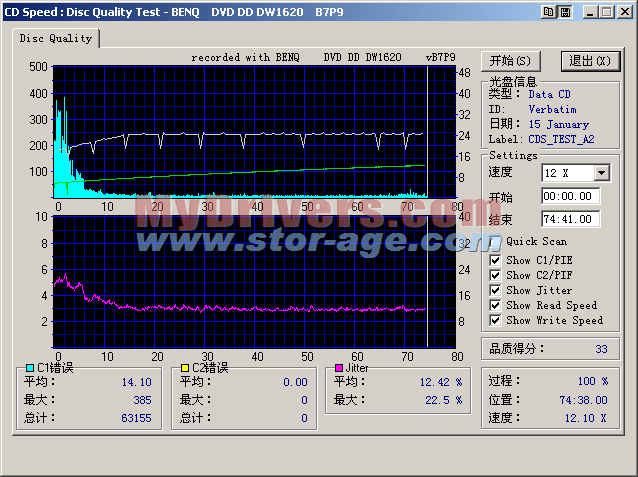Turn off Show Jitter checkbox
Screen dimensions: 638x477
(495, 290)
